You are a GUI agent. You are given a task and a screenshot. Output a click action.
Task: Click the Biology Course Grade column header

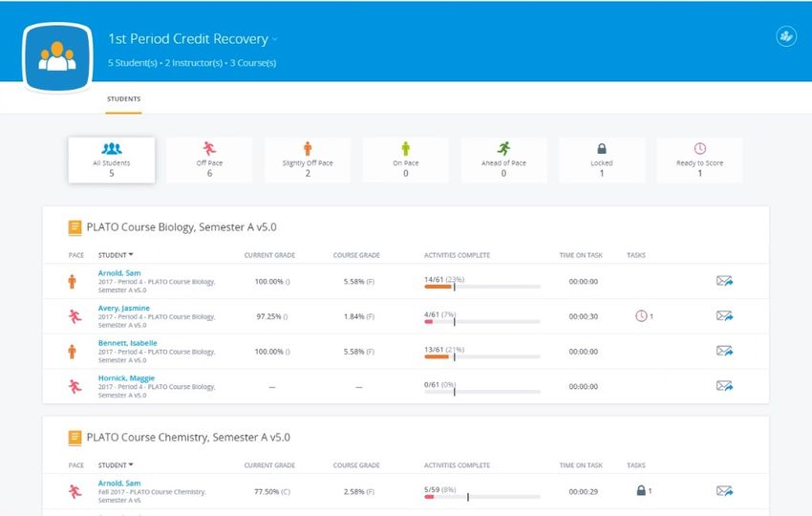tap(356, 255)
